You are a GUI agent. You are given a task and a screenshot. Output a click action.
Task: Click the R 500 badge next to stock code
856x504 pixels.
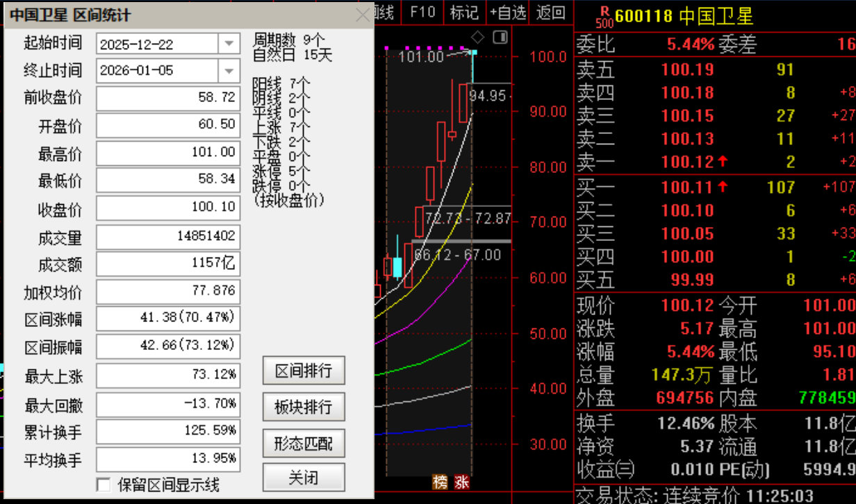[604, 15]
